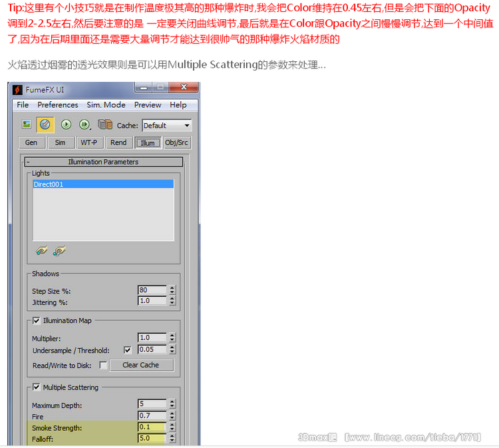The image size is (499, 448).
Task: Adjust Maximum Depth spinner arrows
Action: click(172, 404)
